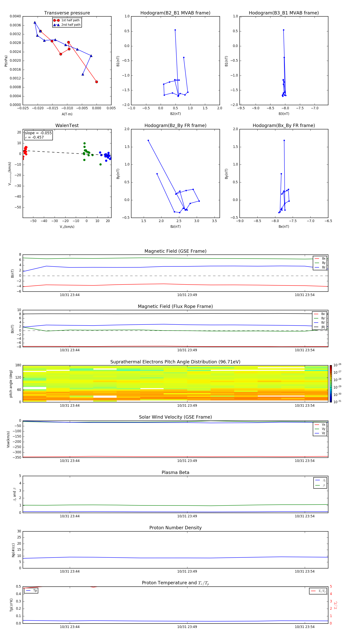This screenshot has width=351, height=644.
Task: Click the 'A(T·m)' x-axis label
Action: tap(67, 114)
